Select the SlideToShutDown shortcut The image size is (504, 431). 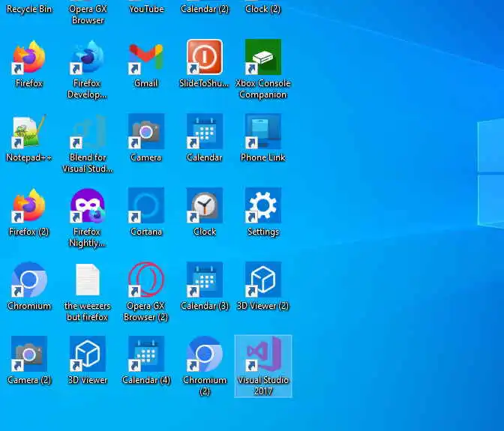tap(205, 57)
